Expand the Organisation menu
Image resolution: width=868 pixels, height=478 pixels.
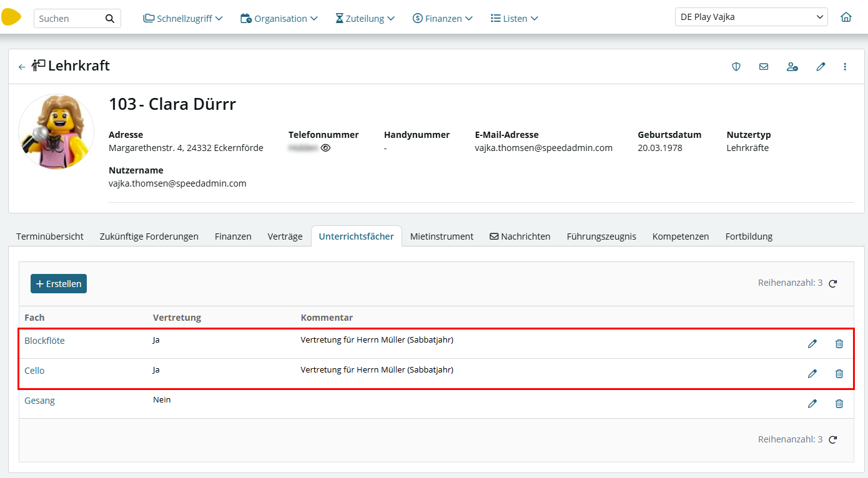pyautogui.click(x=279, y=19)
